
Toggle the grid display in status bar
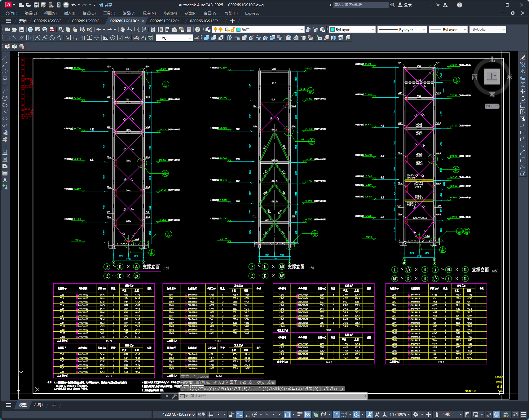[211, 414]
